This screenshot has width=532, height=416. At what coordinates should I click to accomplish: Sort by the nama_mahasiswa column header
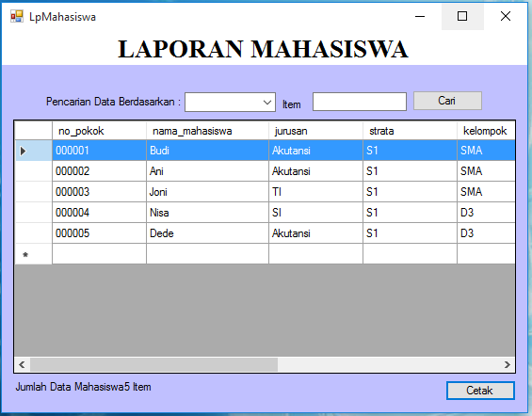207,131
